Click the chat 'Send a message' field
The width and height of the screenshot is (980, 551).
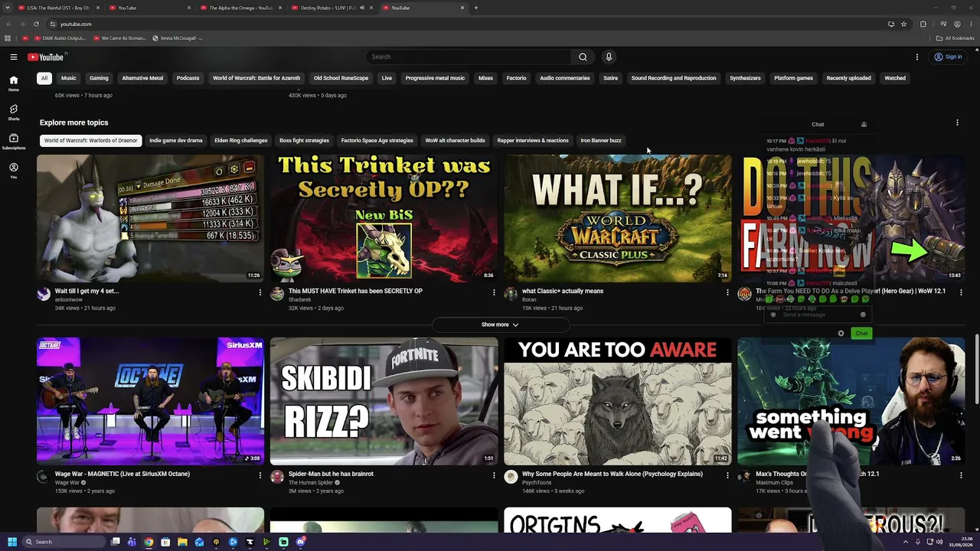[x=818, y=315]
